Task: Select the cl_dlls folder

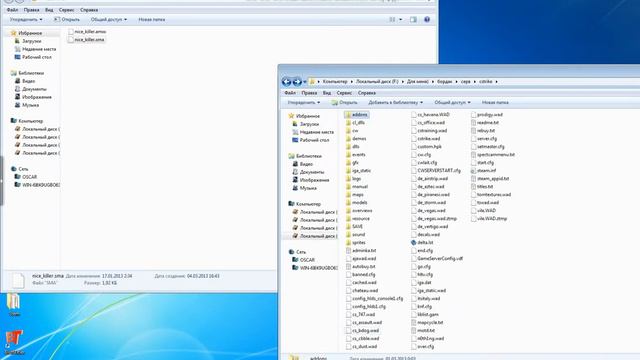Action: click(355, 123)
